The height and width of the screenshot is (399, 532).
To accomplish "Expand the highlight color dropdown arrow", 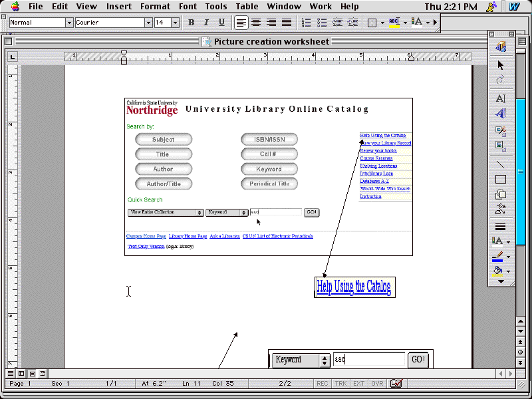I will pyautogui.click(x=405, y=23).
